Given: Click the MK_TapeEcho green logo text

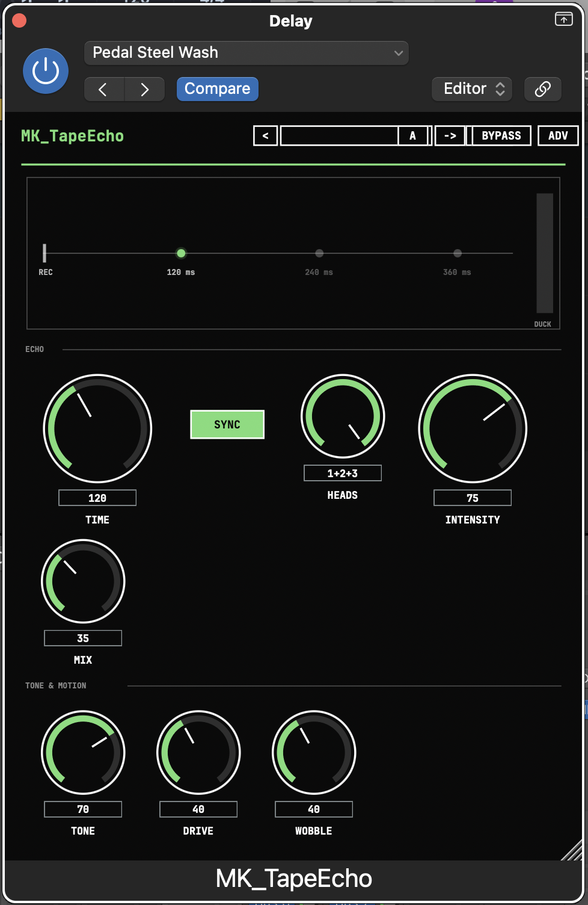Looking at the screenshot, I should [x=72, y=136].
